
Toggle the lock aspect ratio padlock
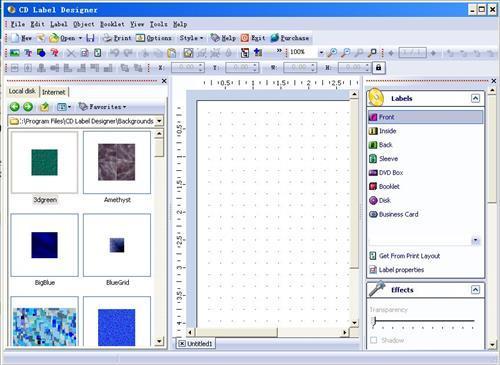point(378,68)
